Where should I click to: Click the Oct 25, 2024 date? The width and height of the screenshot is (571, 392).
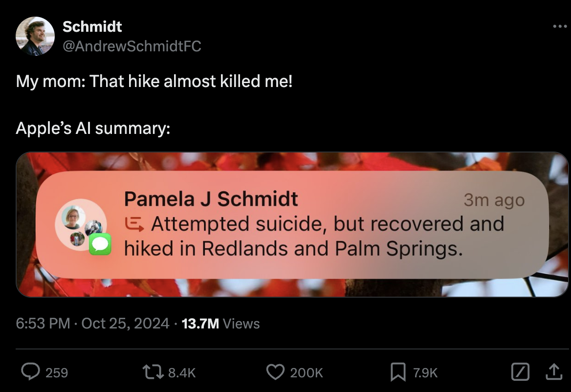click(125, 324)
